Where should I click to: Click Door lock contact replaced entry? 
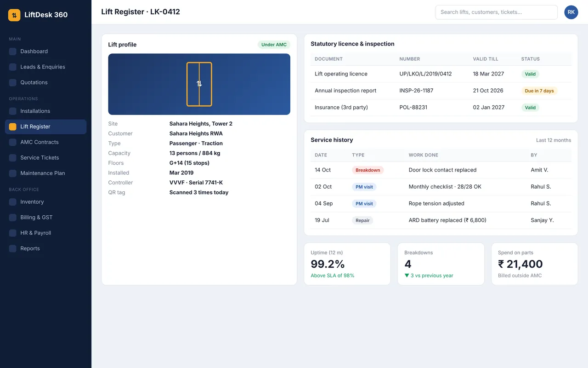click(442, 170)
